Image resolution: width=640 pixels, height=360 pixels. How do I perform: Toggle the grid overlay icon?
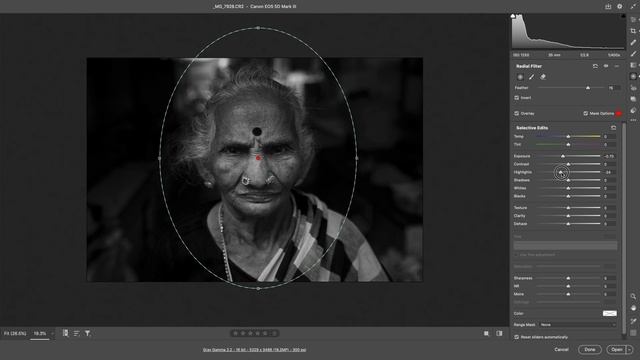pyautogui.click(x=633, y=333)
